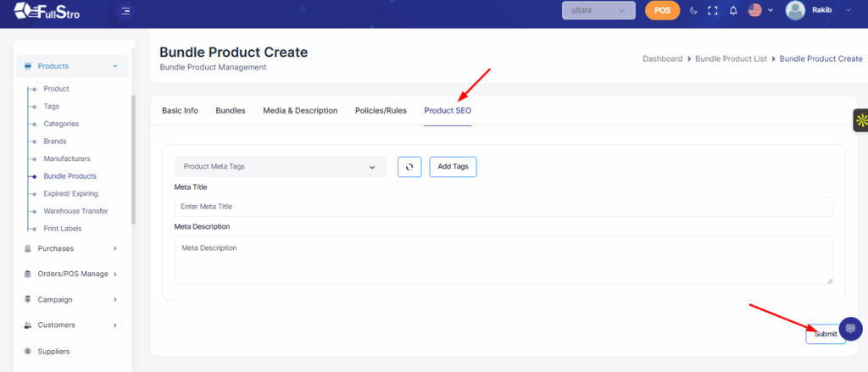Toggle dark mode moon icon
The width and height of the screenshot is (868, 372).
click(693, 11)
